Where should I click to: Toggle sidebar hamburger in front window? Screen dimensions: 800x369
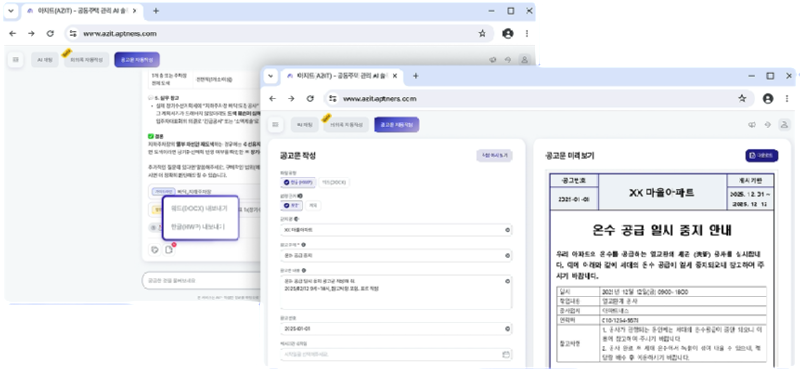tap(276, 125)
